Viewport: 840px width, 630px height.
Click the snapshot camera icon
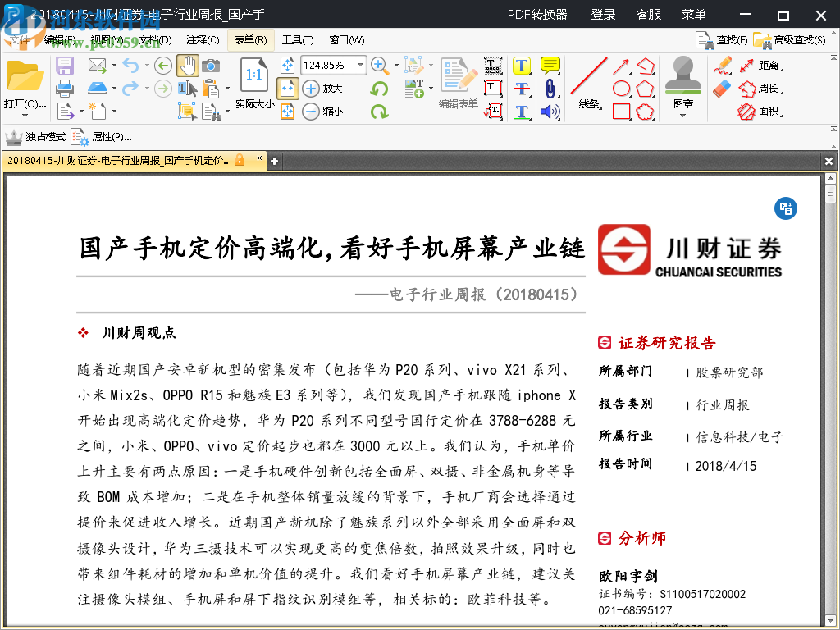click(x=211, y=66)
